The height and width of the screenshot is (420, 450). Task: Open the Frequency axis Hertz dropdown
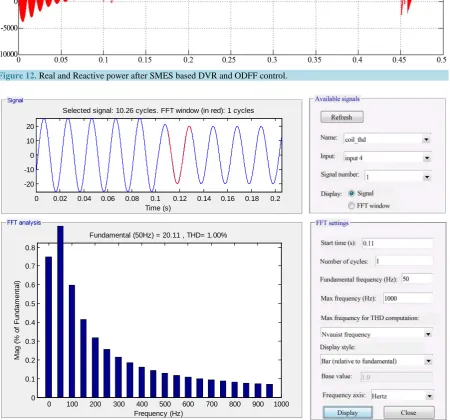tap(402, 396)
